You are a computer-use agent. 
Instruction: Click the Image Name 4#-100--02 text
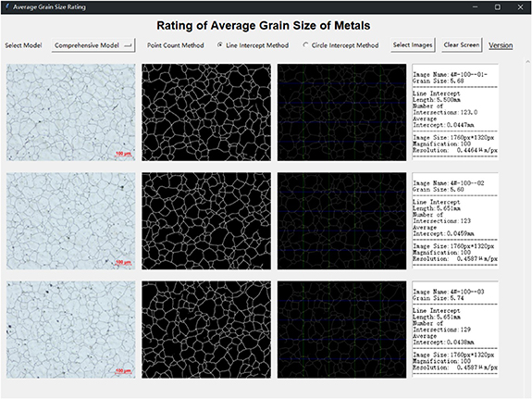point(449,183)
